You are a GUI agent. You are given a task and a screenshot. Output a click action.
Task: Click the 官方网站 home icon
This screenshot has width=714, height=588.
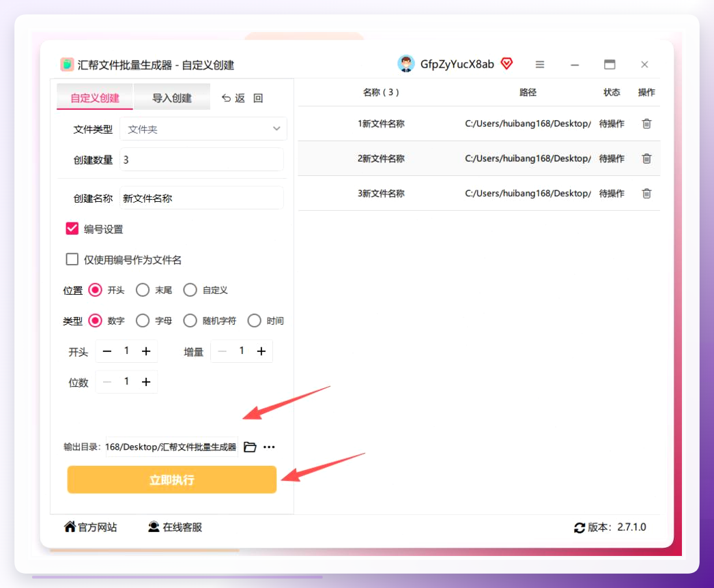[70, 527]
